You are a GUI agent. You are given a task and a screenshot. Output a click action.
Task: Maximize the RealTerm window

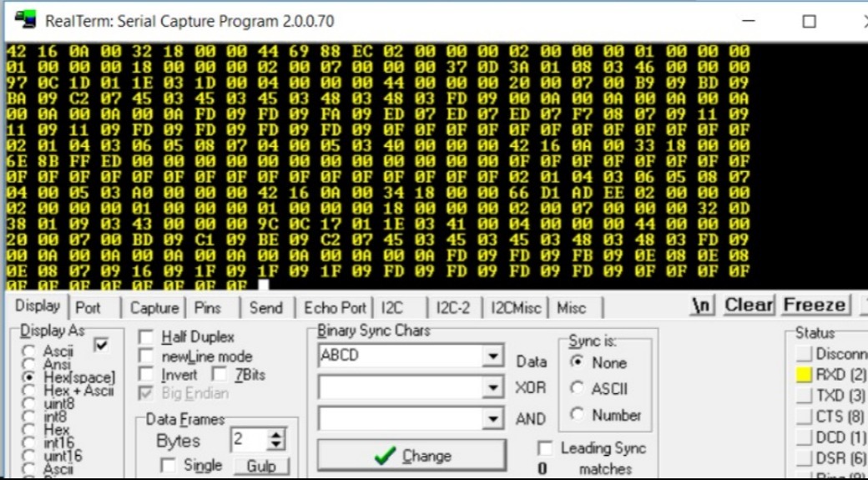pos(809,21)
